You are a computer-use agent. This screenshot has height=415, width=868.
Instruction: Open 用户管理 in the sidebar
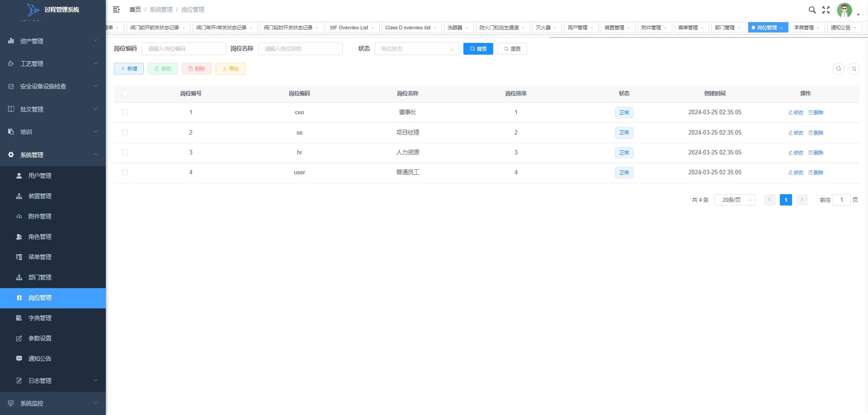53,176
